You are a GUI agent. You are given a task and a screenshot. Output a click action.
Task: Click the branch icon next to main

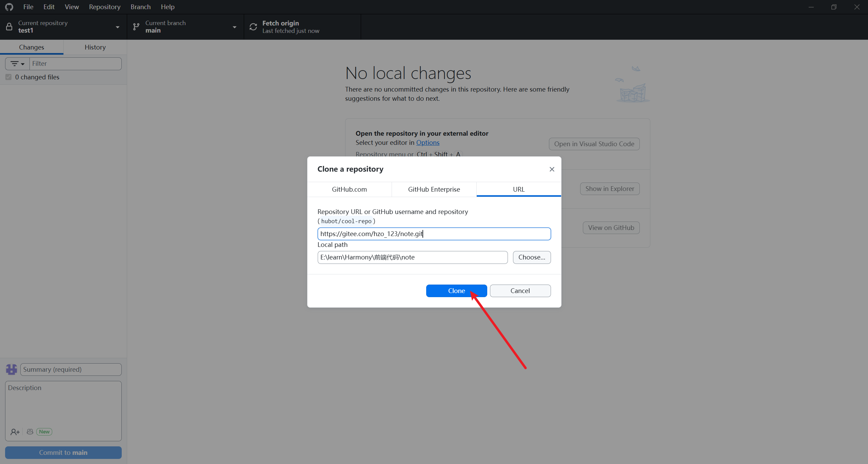click(136, 27)
